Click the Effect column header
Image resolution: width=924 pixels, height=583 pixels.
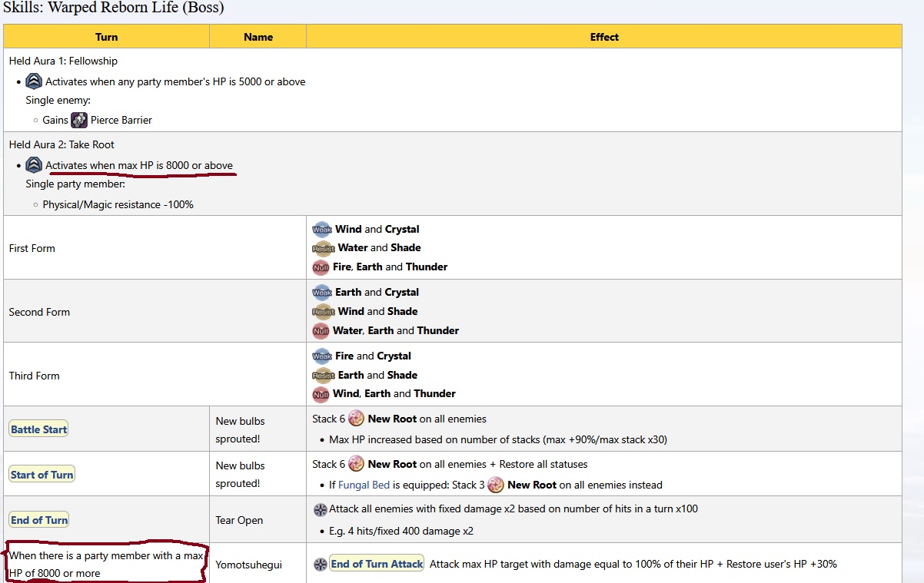(x=604, y=37)
